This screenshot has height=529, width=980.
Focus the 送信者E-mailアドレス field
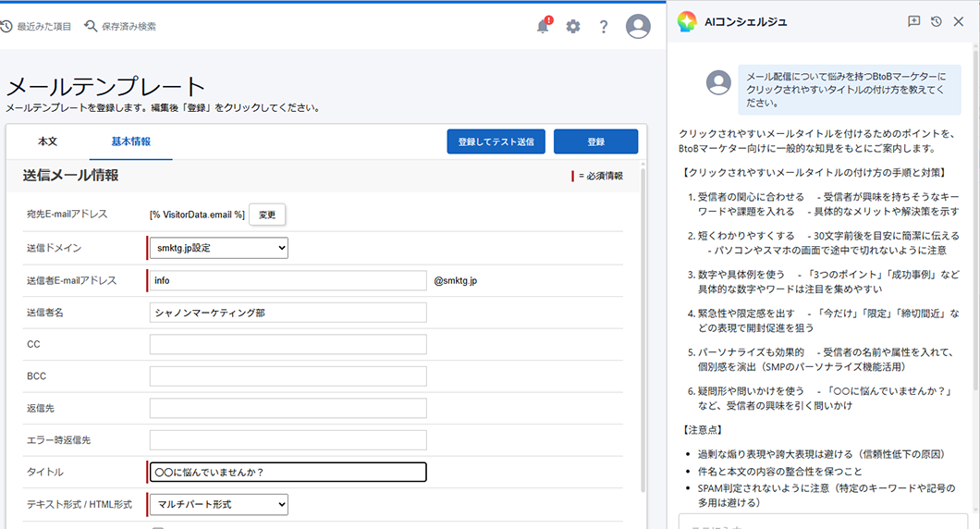pyautogui.click(x=288, y=280)
